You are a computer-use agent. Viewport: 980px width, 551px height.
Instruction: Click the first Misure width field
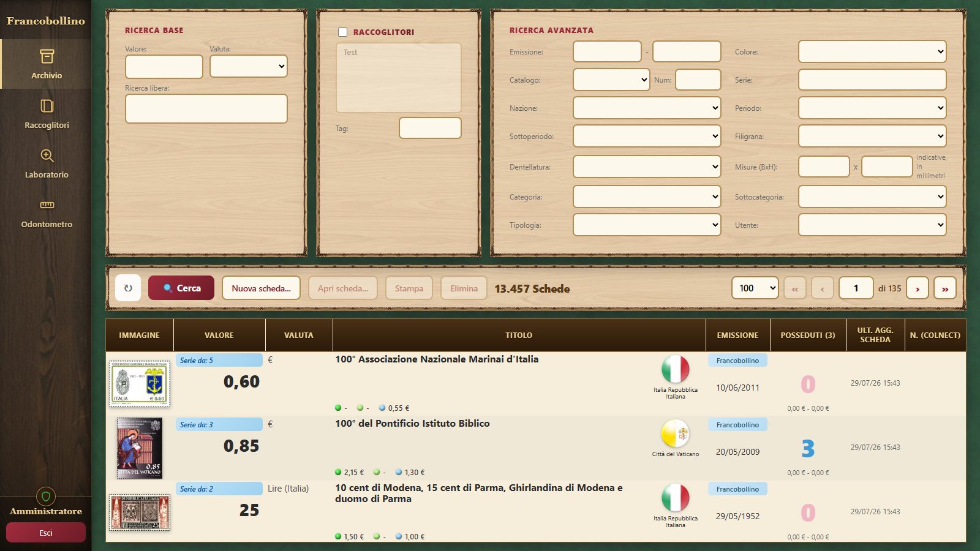click(x=824, y=167)
